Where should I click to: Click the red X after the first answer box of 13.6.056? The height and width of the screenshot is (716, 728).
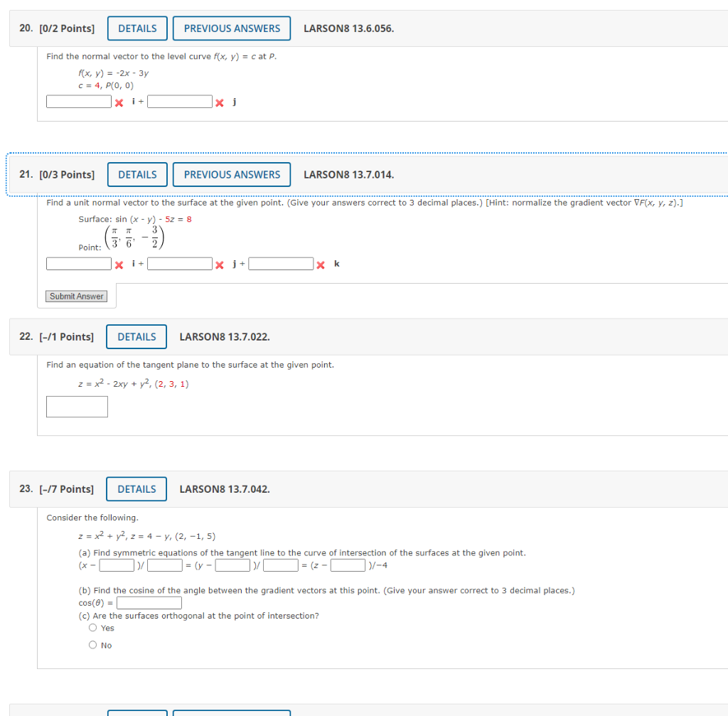point(118,102)
